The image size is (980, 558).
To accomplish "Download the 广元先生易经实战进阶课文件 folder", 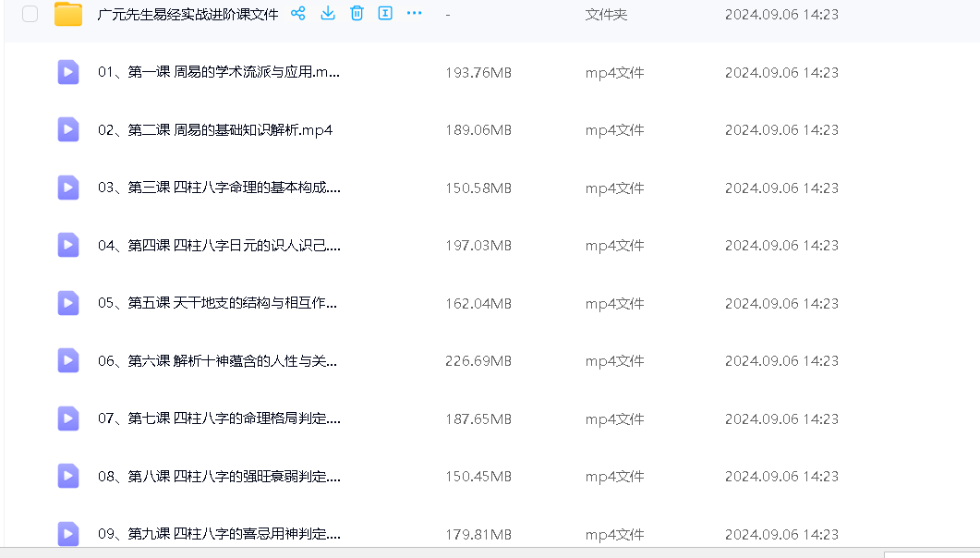I will 327,14.
